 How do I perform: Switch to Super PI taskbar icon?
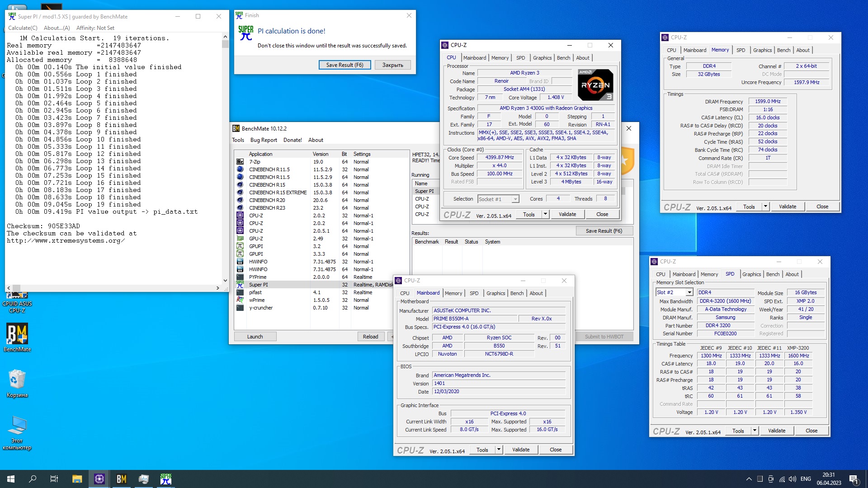[166, 479]
